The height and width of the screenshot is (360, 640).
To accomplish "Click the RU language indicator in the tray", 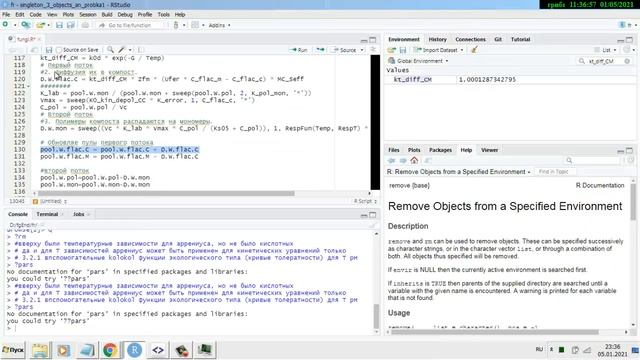I will 539,349.
